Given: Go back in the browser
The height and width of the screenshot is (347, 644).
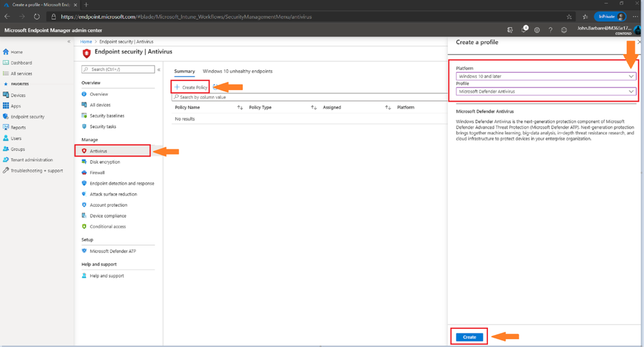Looking at the screenshot, I should [7, 17].
